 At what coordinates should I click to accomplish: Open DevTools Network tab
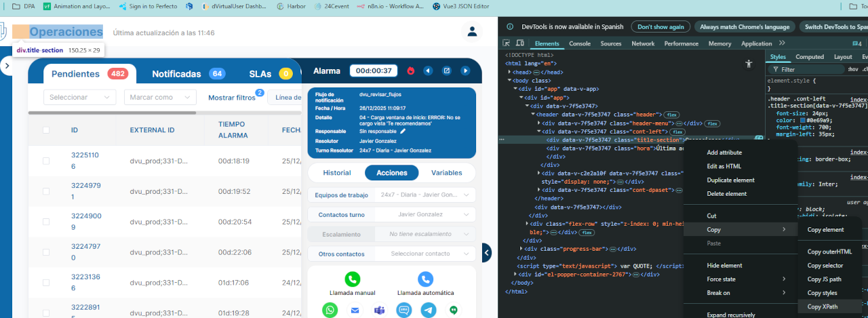[643, 43]
